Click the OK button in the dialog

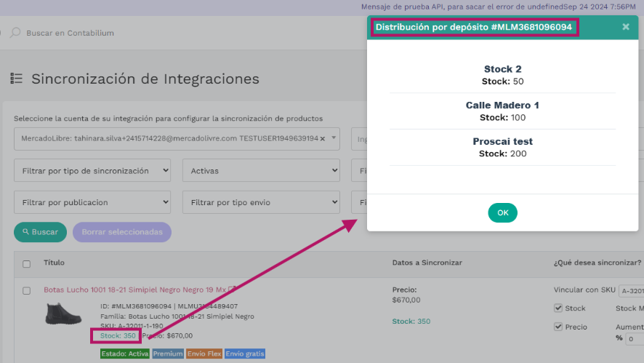[502, 212]
